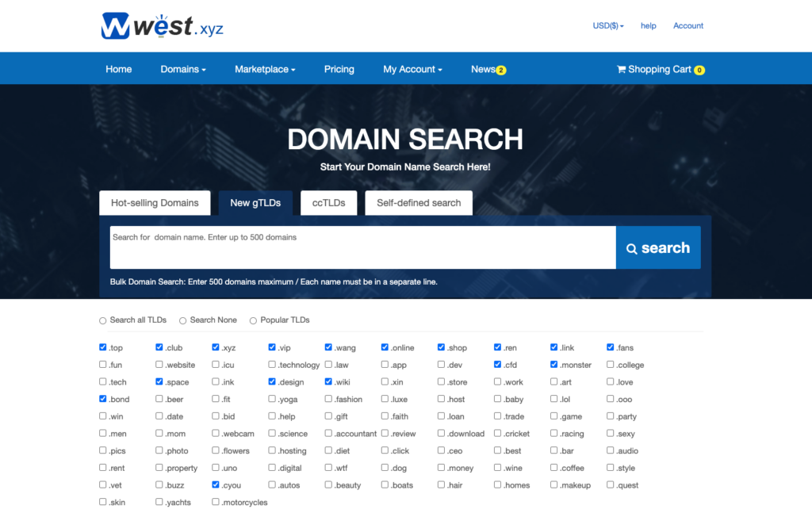Click the West.xyz logo
The image size is (812, 517).
pyautogui.click(x=162, y=26)
